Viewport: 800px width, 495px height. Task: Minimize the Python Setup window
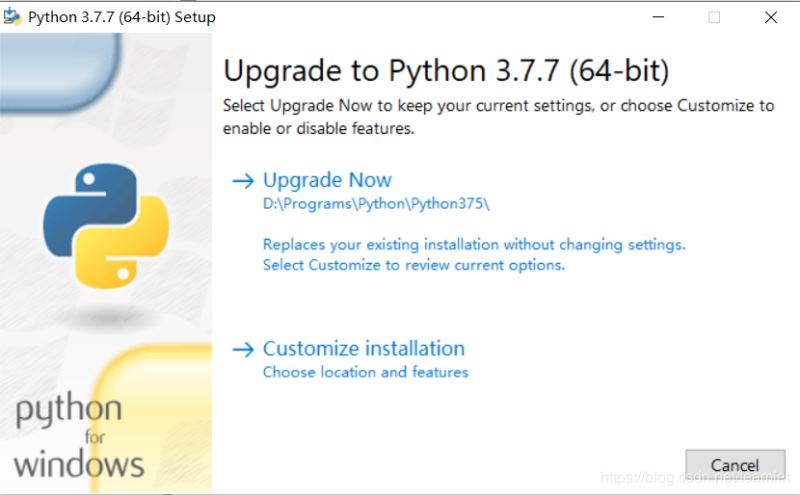coord(657,17)
